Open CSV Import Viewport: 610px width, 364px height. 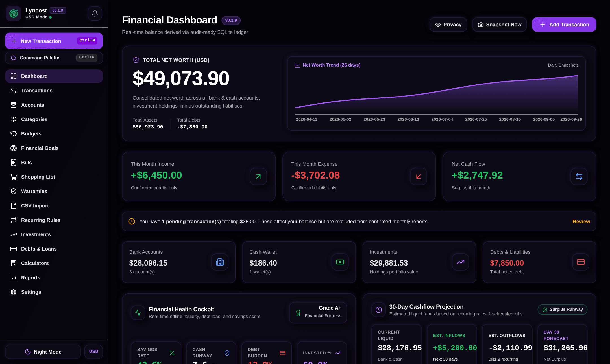(x=54, y=206)
